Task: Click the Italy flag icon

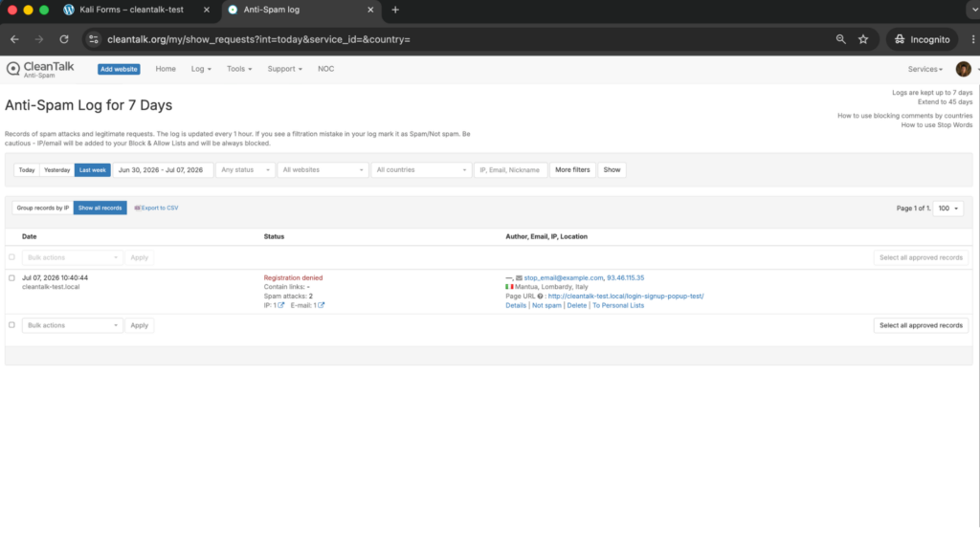Action: [x=509, y=287]
